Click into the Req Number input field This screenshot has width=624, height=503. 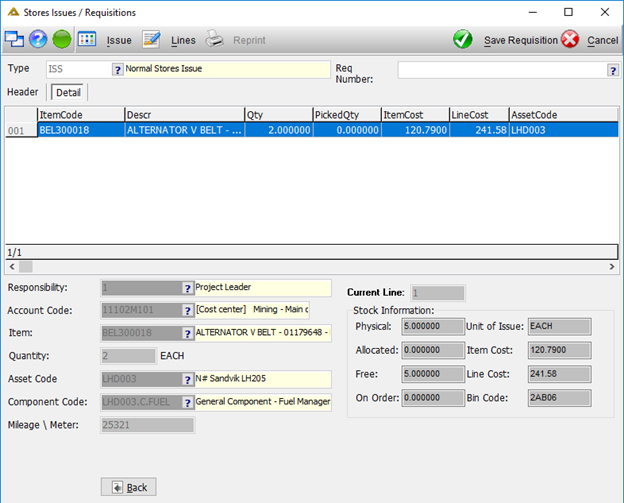click(x=502, y=70)
